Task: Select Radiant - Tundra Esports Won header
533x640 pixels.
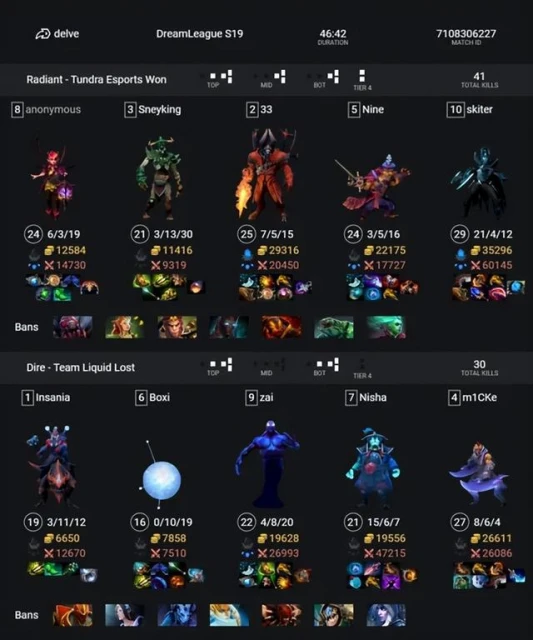Action: tap(96, 79)
